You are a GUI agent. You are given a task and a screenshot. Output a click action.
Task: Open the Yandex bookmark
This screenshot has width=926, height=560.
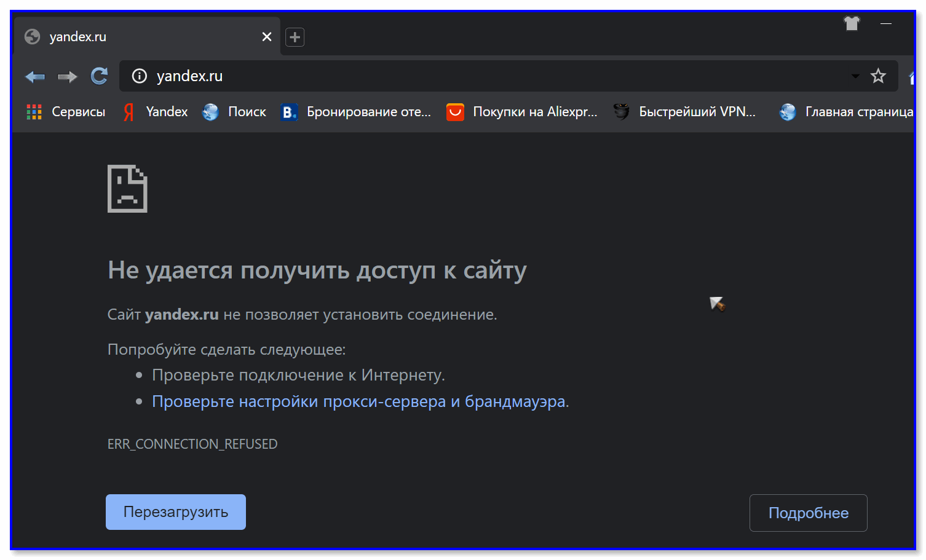click(156, 112)
